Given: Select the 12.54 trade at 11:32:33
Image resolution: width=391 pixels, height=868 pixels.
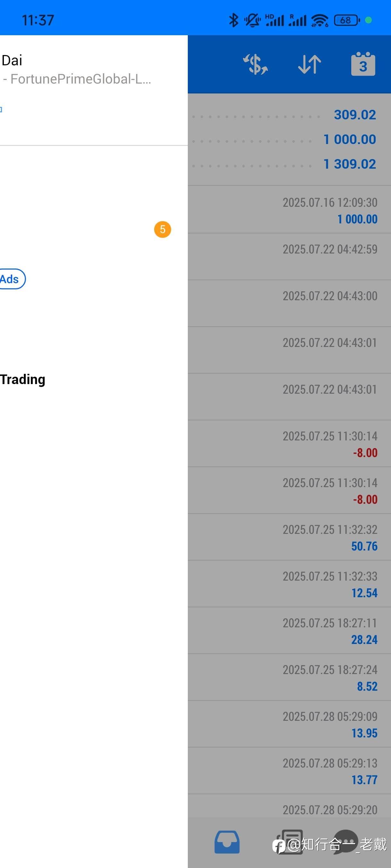Looking at the screenshot, I should 289,584.
